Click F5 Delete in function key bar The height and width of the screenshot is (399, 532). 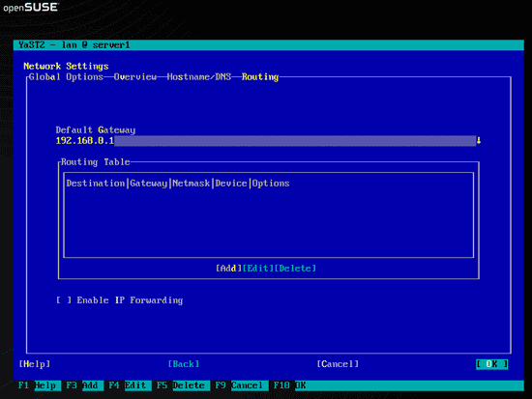tap(181, 385)
